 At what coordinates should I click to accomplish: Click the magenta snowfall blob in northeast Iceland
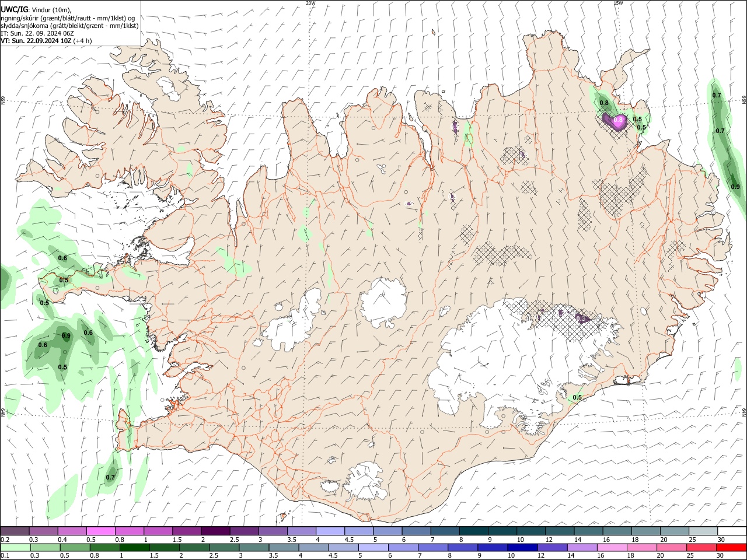pos(615,121)
